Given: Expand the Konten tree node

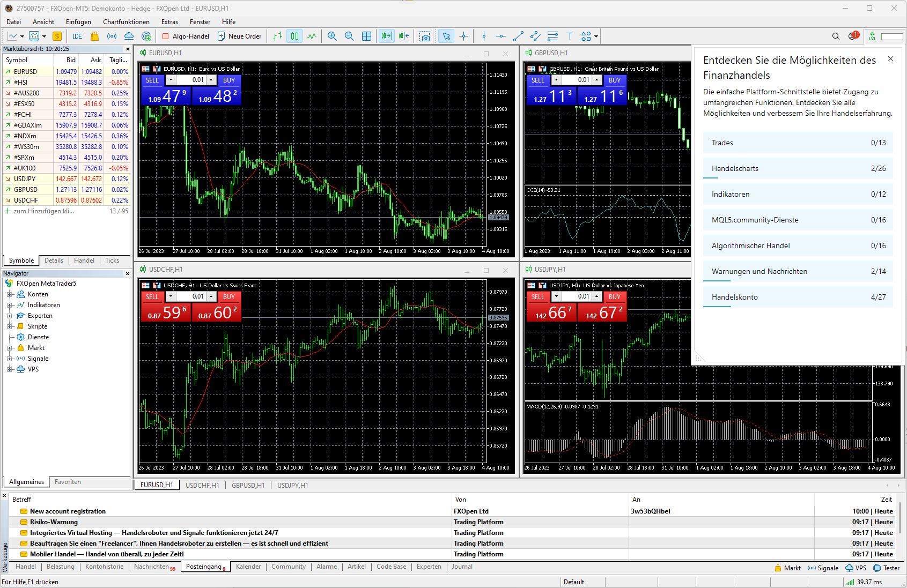Looking at the screenshot, I should [x=9, y=294].
